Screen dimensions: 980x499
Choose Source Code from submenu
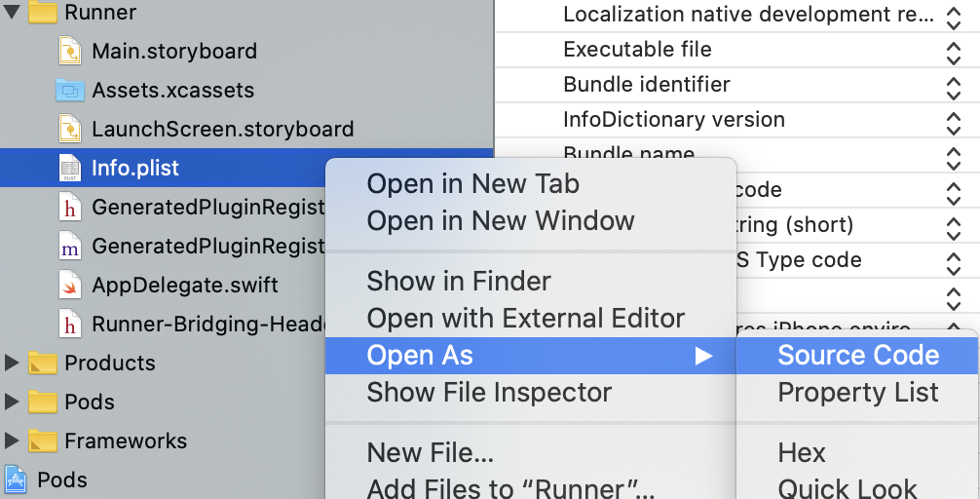[857, 356]
